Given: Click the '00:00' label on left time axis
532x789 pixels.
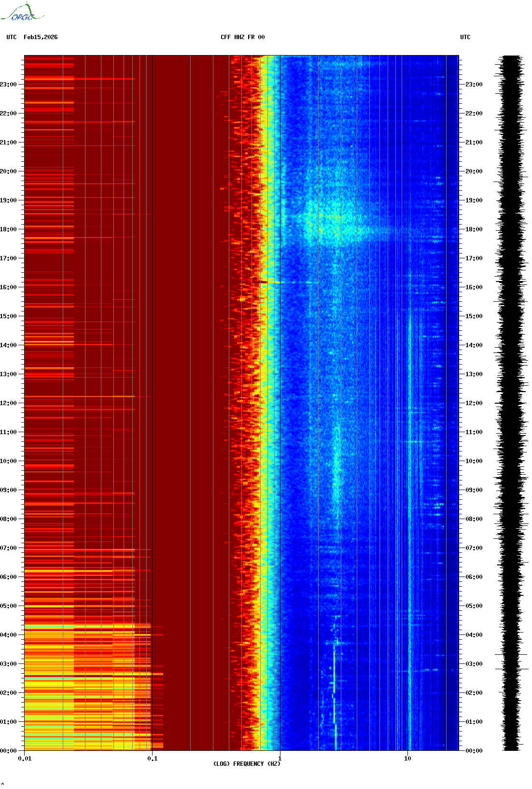Looking at the screenshot, I should pos(8,751).
